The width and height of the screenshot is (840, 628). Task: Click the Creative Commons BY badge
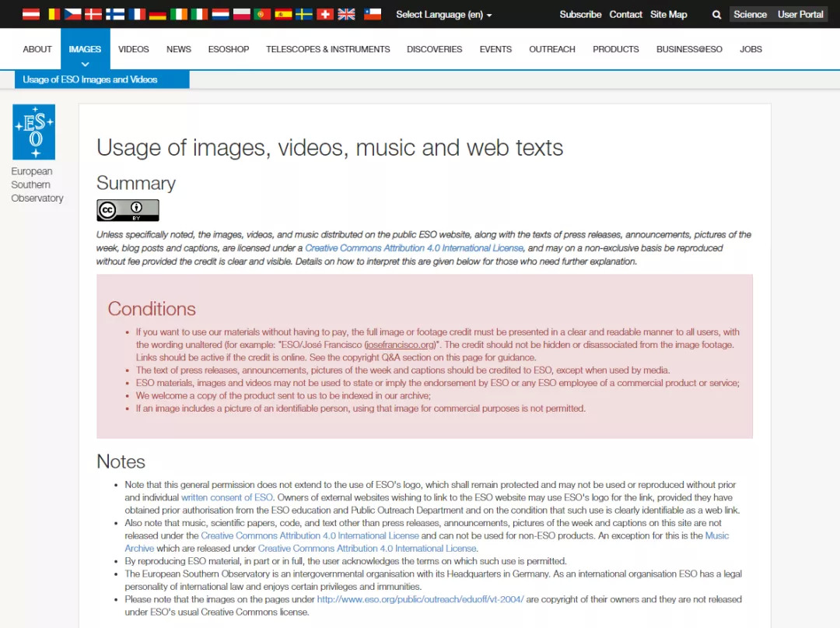click(128, 210)
